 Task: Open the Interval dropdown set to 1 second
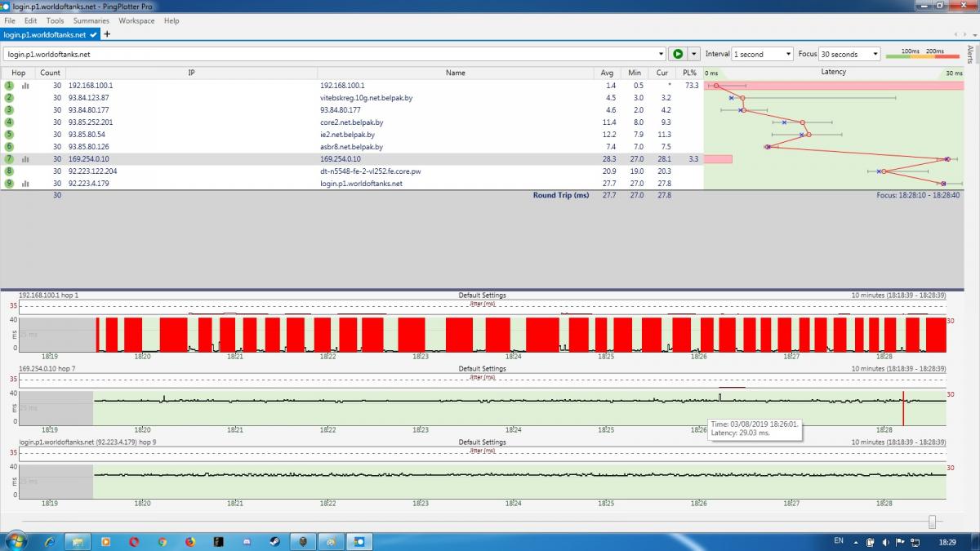(x=762, y=54)
